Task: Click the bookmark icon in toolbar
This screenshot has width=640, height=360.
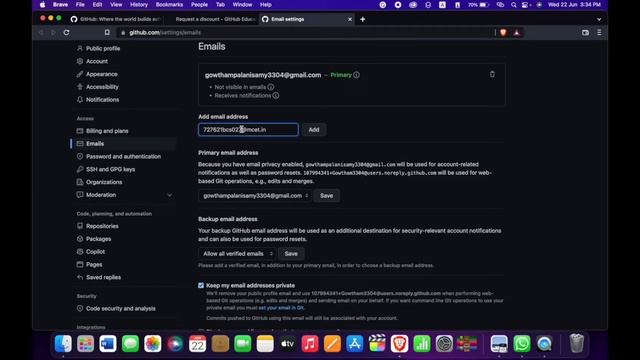Action: [107, 33]
